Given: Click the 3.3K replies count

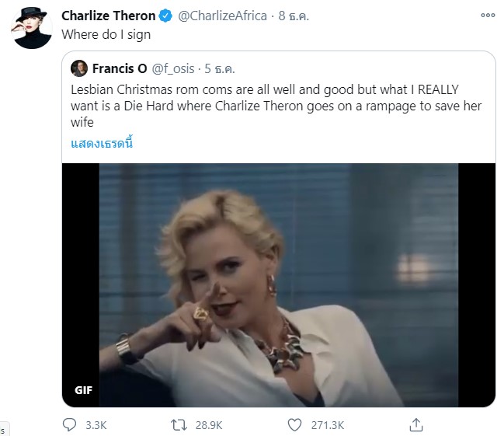Looking at the screenshot, I should coord(96,426).
